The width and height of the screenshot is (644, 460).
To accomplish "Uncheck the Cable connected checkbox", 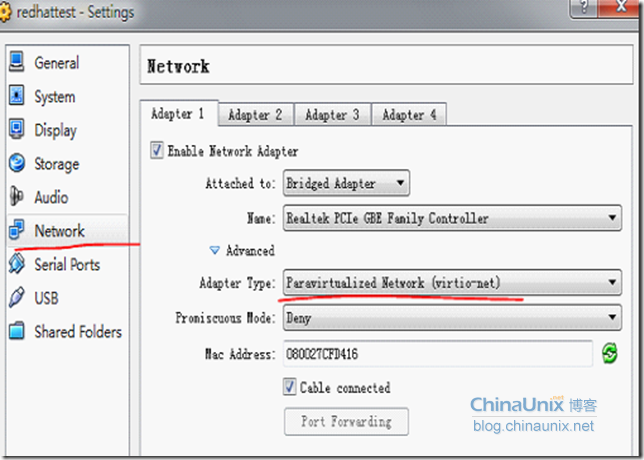I will pos(289,387).
